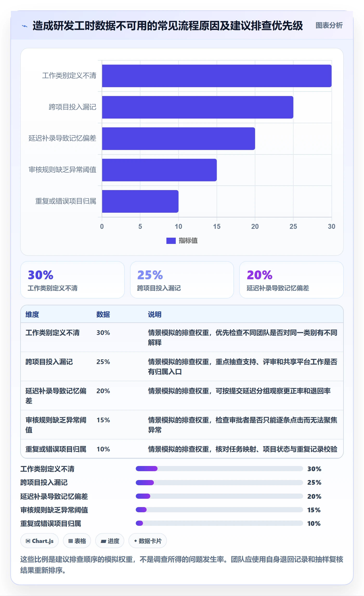Click the 延迟补录导致记忆偏差 20% progress bar
Image resolution: width=364 pixels, height=596 pixels.
(x=219, y=496)
